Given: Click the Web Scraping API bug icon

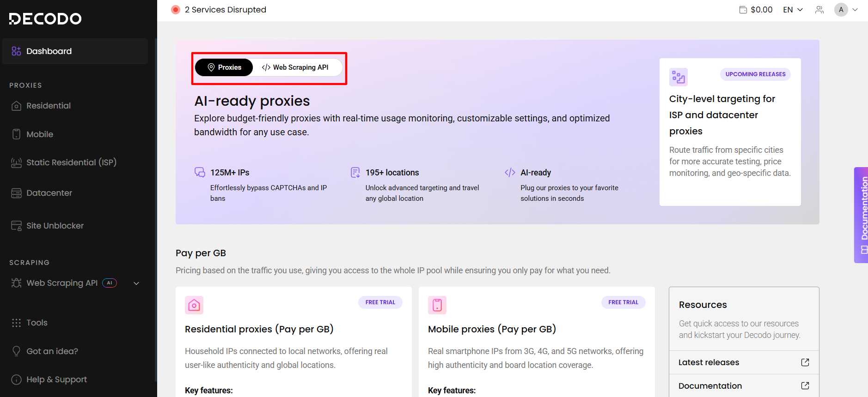Looking at the screenshot, I should [16, 283].
